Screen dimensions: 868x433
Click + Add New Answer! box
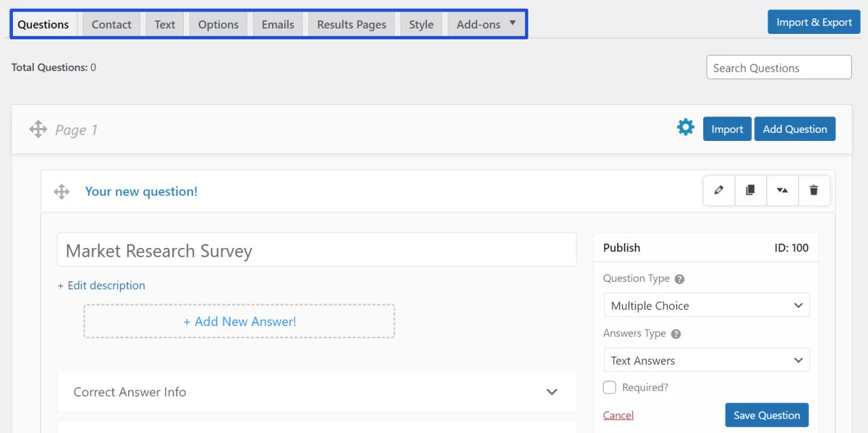(239, 321)
